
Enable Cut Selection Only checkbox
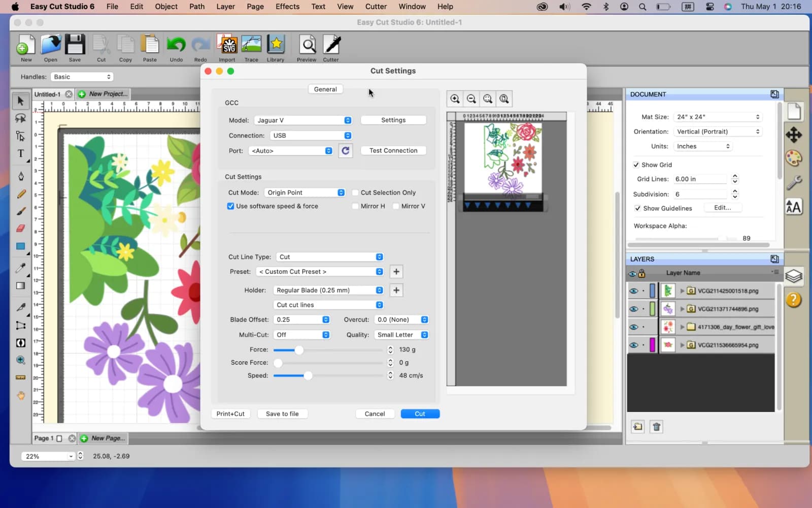[x=355, y=193]
